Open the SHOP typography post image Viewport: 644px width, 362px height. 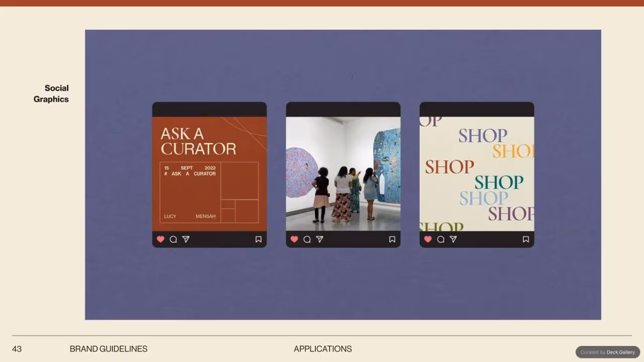tap(477, 174)
